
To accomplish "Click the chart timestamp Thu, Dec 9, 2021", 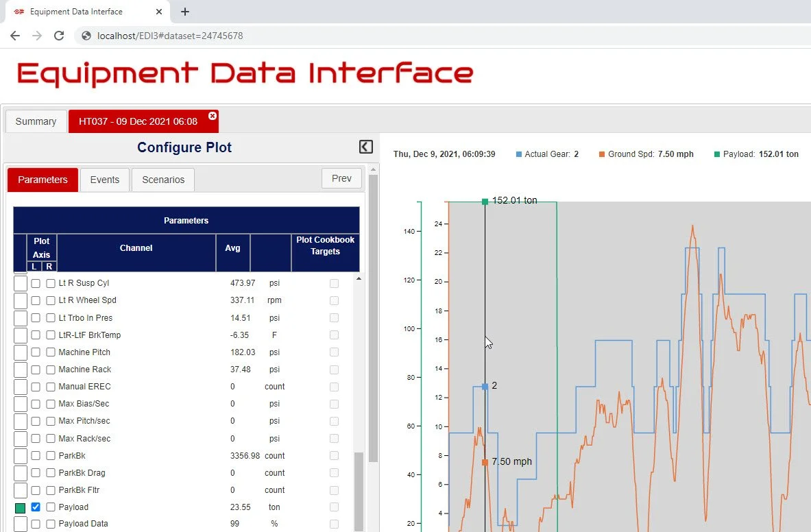I will [444, 154].
